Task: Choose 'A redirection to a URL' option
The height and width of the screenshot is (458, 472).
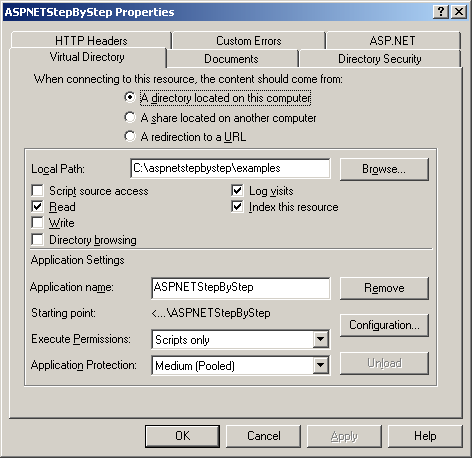Action: pyautogui.click(x=130, y=136)
